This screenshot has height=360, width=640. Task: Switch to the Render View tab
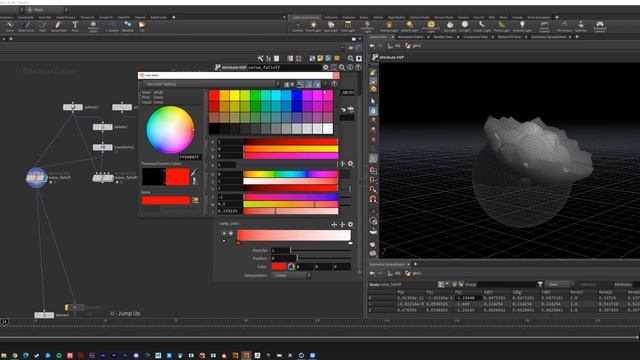click(443, 37)
